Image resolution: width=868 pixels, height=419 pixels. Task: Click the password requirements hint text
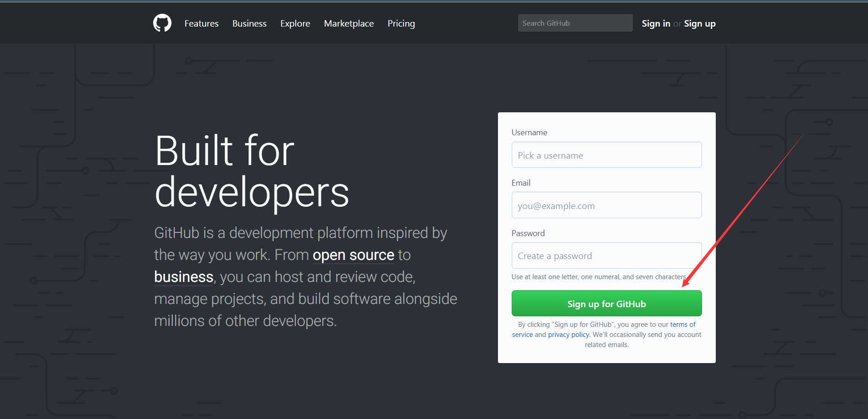[x=599, y=277]
